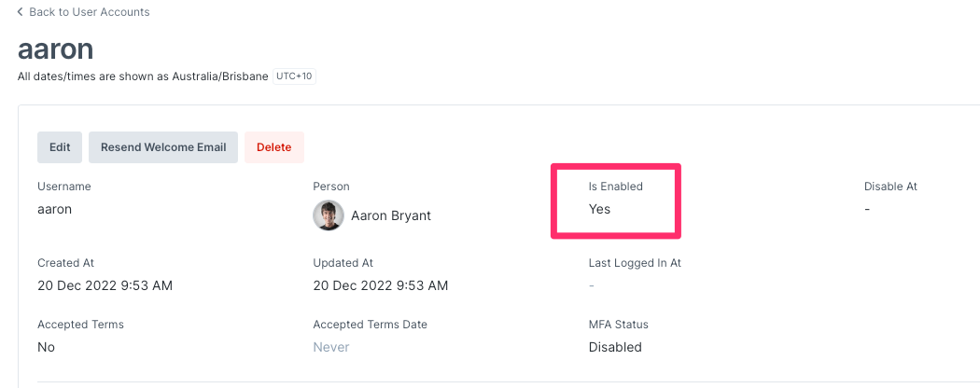Select the Updated At date value
The image size is (980, 388).
pyautogui.click(x=381, y=285)
